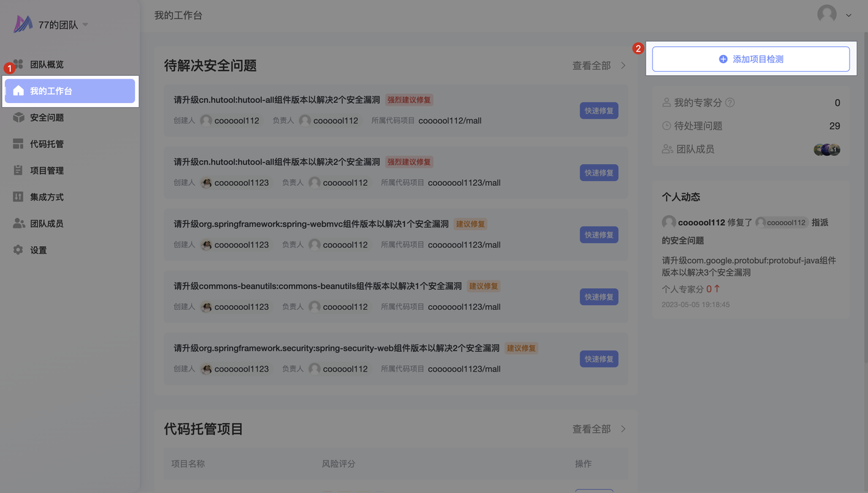The width and height of the screenshot is (868, 493).
Task: Open the user avatar dropdown arrow
Action: (848, 15)
